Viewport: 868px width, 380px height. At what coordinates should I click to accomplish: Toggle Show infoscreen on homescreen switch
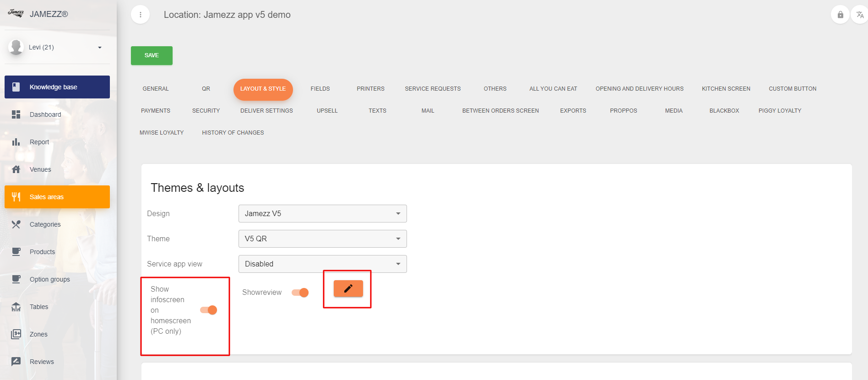pos(209,310)
